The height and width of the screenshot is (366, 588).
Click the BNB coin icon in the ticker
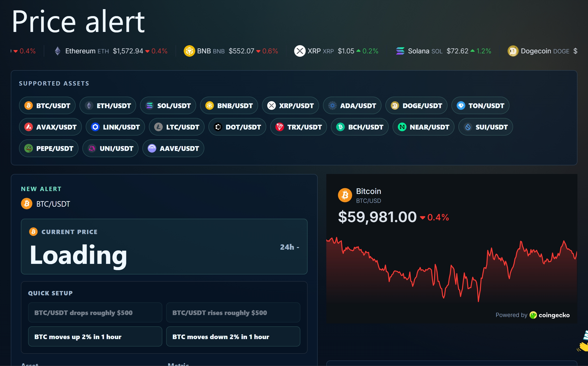[x=189, y=51]
